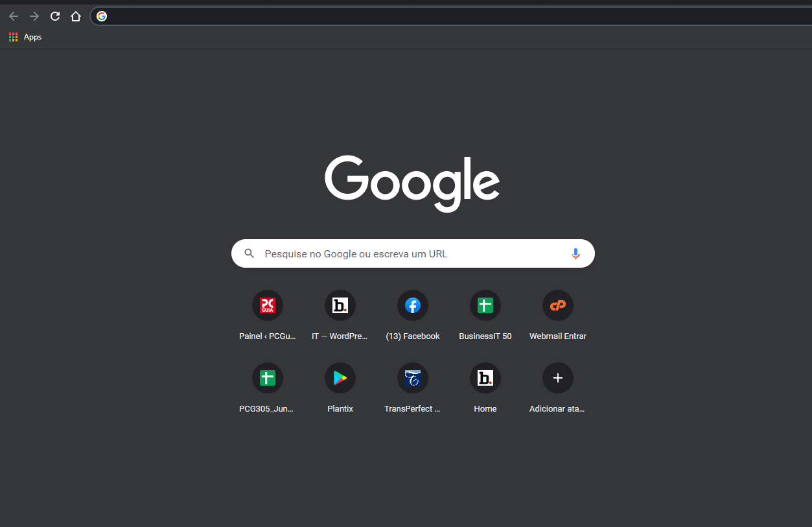812x527 pixels.
Task: Click the Google favicon in address bar
Action: 102,16
